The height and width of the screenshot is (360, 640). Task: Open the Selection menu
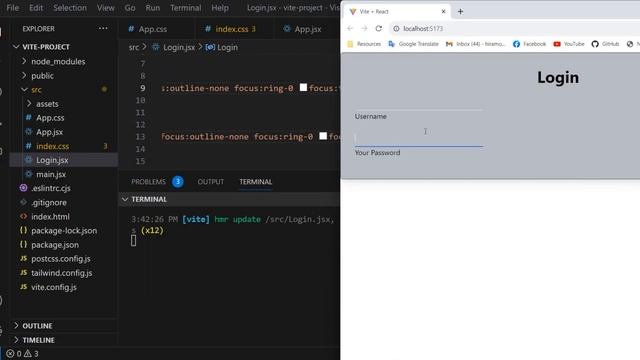tap(70, 8)
